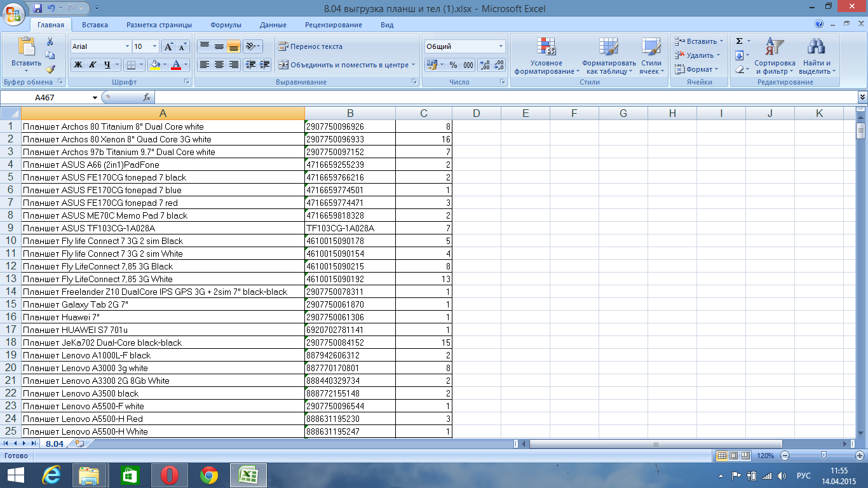Apply the yellow fill color bucket

[154, 65]
